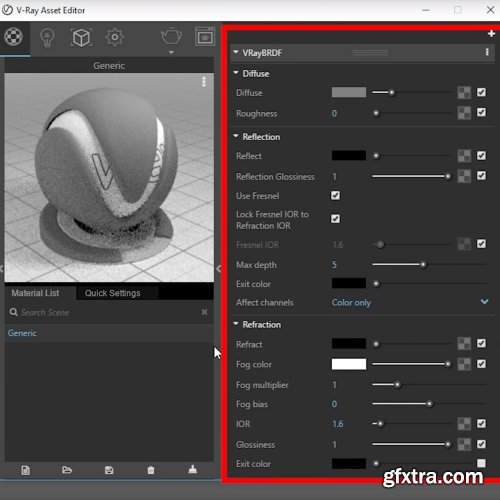Click the Diffuse texture map slot
The width and height of the screenshot is (500, 500).
464,93
